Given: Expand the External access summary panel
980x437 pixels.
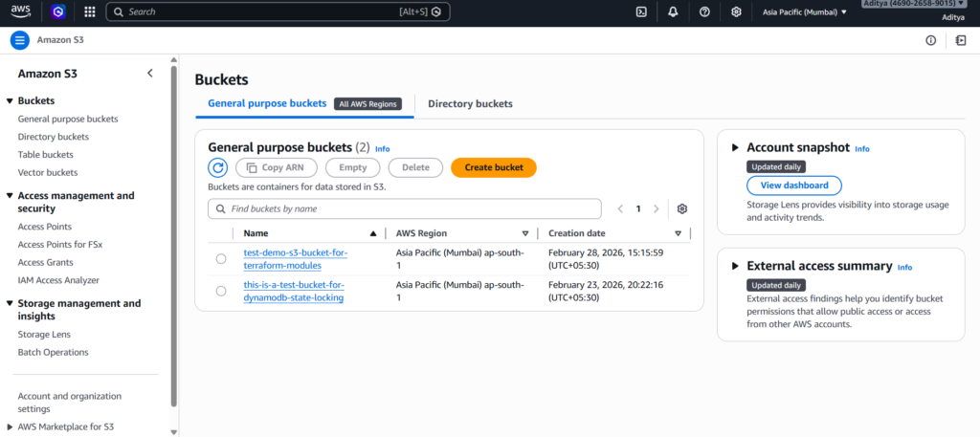Looking at the screenshot, I should tap(735, 267).
